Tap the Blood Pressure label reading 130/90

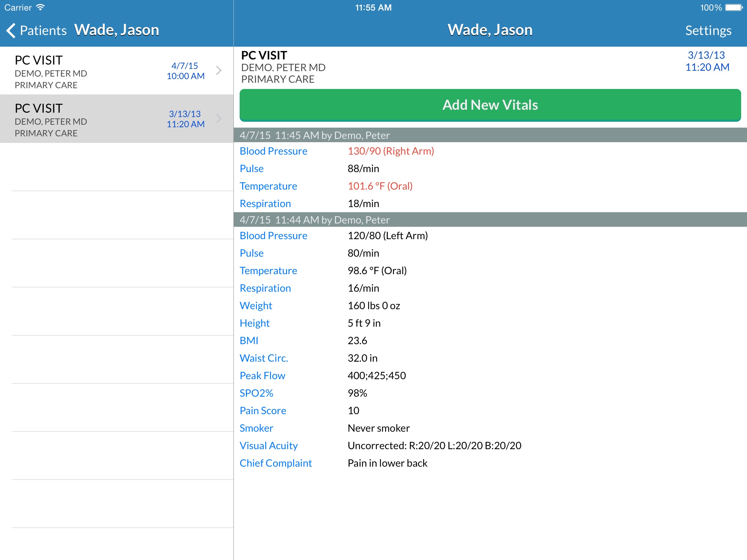[x=273, y=151]
